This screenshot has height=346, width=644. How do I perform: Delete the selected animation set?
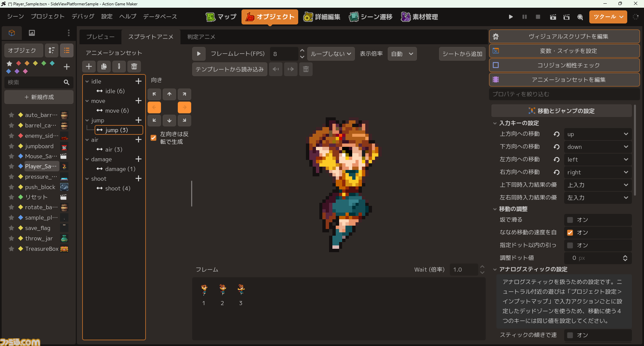[134, 66]
